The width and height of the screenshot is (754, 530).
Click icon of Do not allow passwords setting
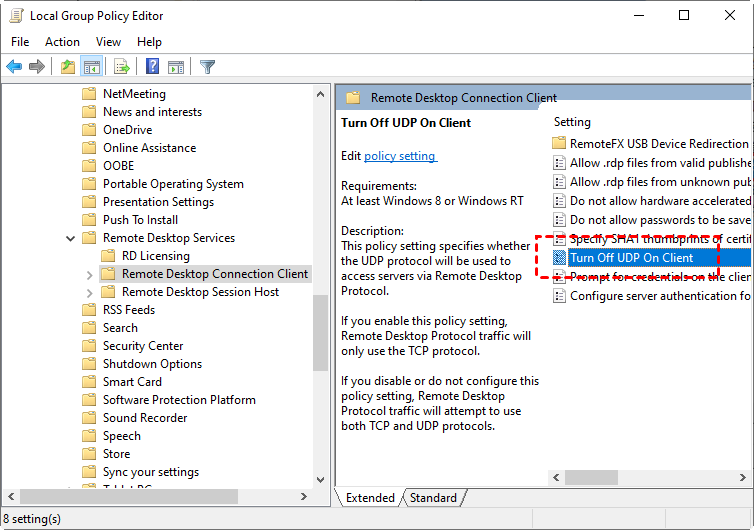(559, 220)
